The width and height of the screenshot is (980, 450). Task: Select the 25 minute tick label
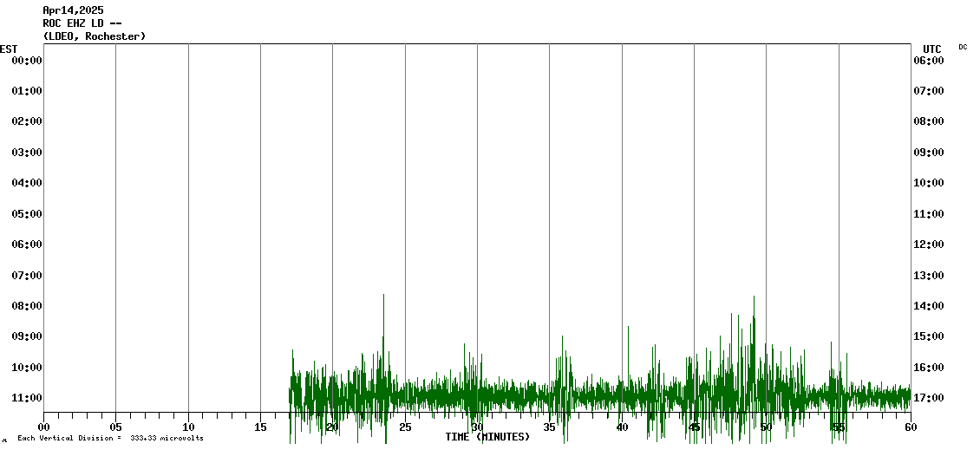tap(405, 427)
